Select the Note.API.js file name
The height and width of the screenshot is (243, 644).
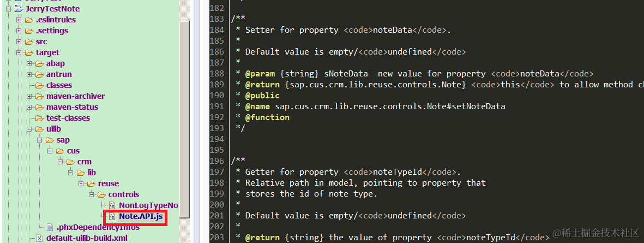(x=141, y=217)
